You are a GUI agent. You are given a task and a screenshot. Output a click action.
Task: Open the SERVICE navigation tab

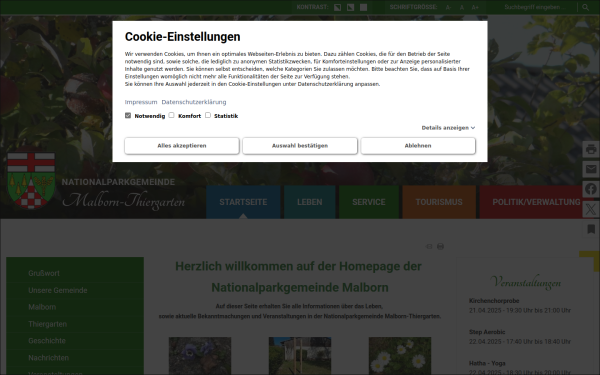point(369,202)
